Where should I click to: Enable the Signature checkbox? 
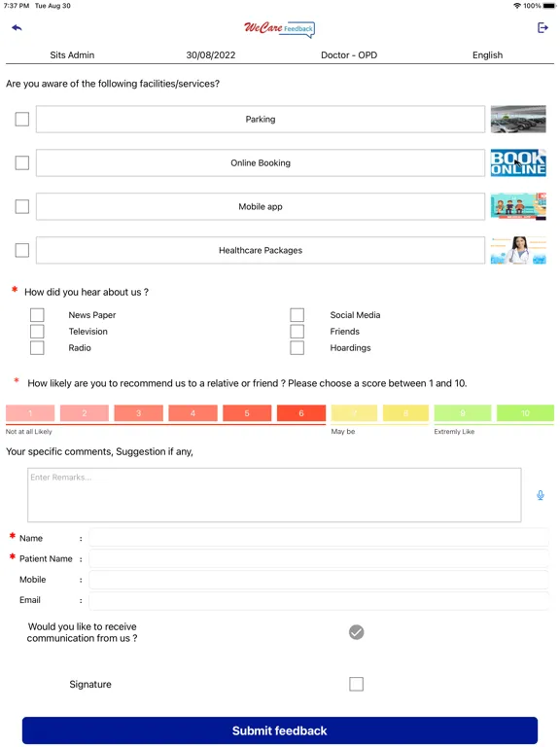coord(356,684)
